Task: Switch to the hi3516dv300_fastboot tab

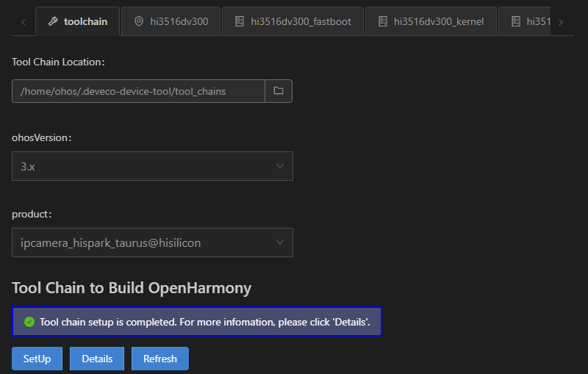Action: 293,22
